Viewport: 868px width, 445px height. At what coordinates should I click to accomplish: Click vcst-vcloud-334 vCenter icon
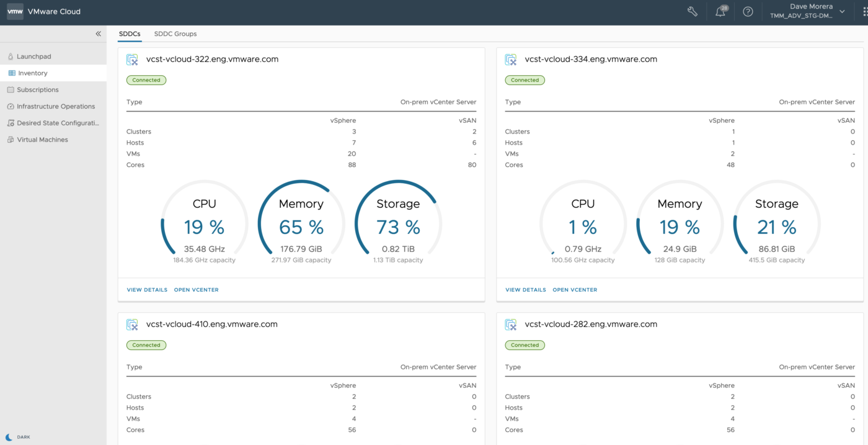pyautogui.click(x=511, y=60)
